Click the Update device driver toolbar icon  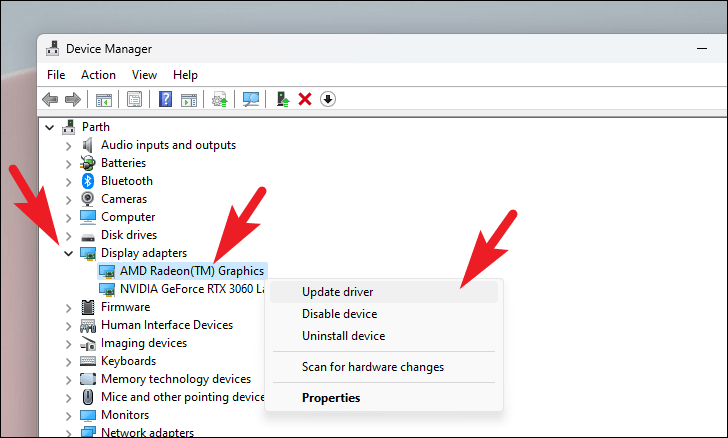pos(282,99)
